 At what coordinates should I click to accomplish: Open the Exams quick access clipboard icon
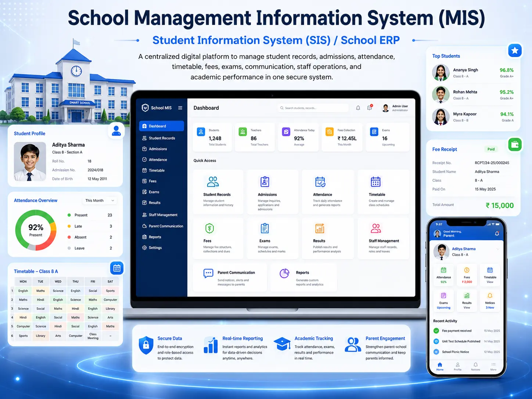265,228
